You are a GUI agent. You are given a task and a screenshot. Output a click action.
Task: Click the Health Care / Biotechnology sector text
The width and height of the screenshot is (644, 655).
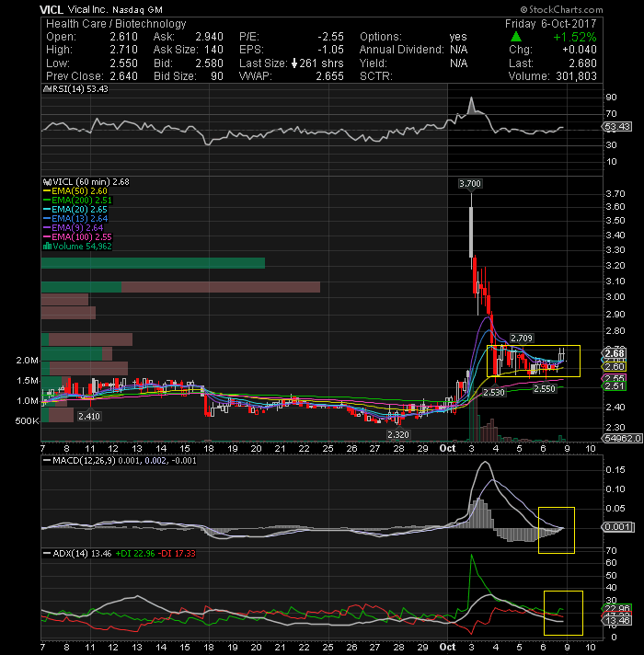(x=116, y=24)
